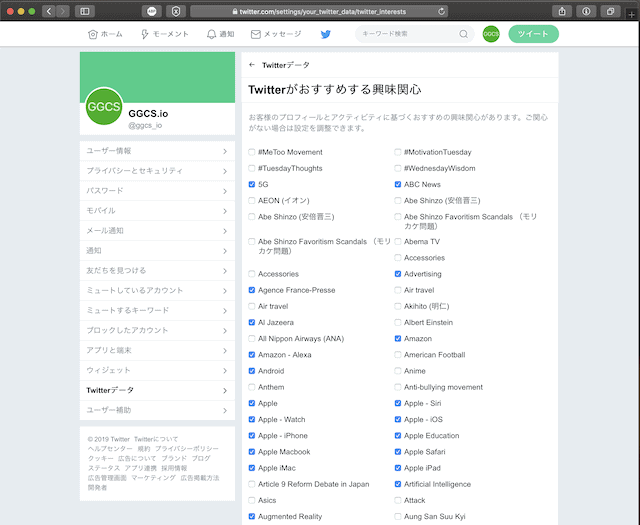Uncheck the 5G interest
This screenshot has height=525, width=640.
(252, 185)
